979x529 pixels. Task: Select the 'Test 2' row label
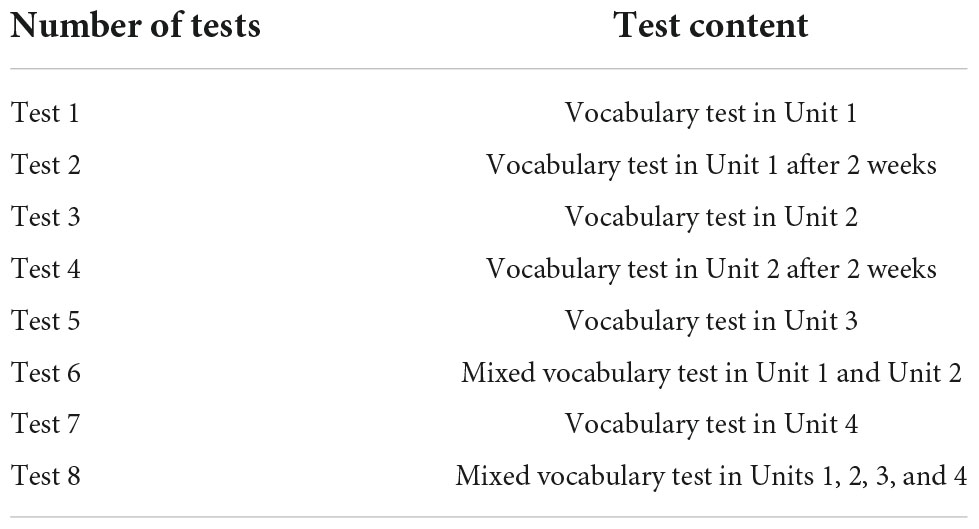click(46, 165)
